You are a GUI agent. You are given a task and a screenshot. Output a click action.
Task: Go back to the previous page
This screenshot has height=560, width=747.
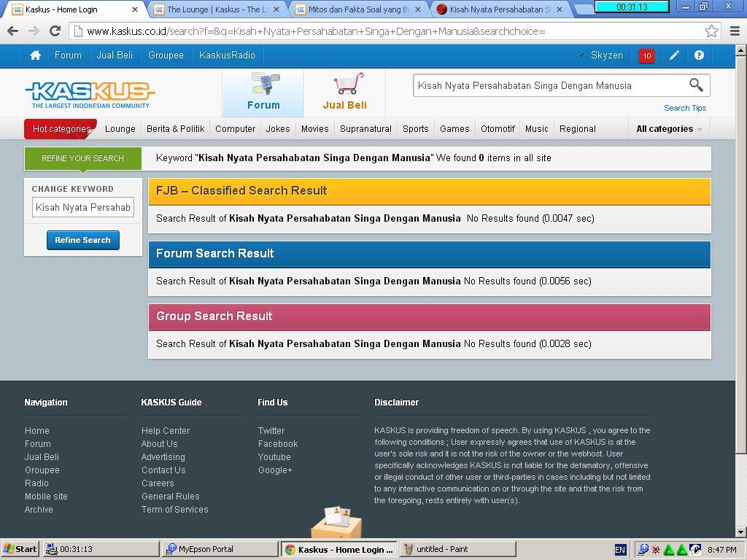pos(13,31)
